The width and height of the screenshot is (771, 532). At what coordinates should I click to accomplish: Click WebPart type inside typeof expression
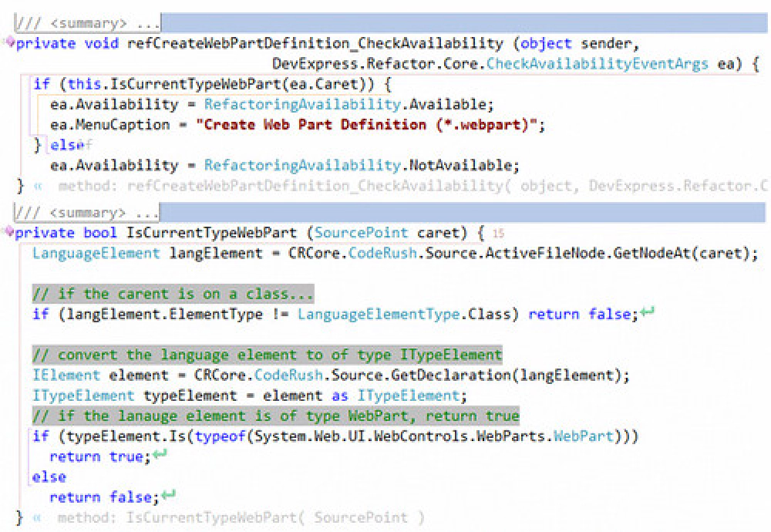click(584, 436)
